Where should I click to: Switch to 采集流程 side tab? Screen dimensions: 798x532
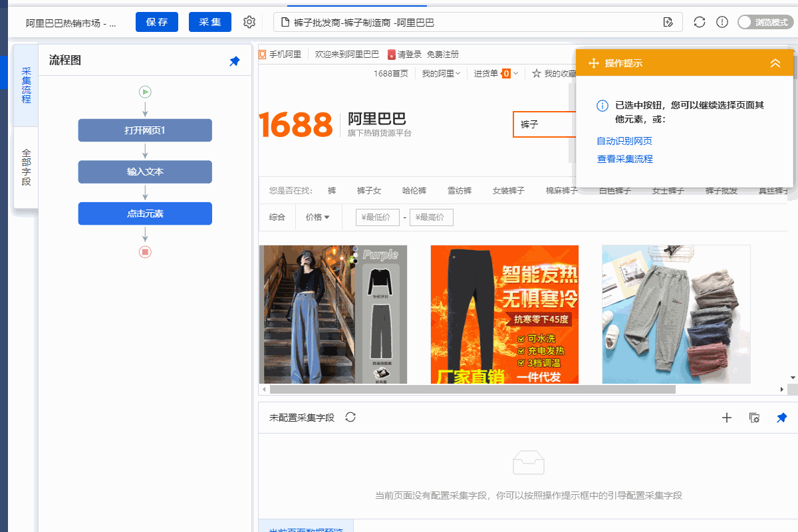tap(26, 85)
